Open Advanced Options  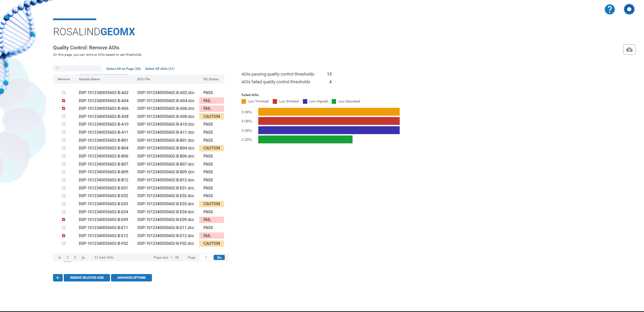[x=131, y=278]
